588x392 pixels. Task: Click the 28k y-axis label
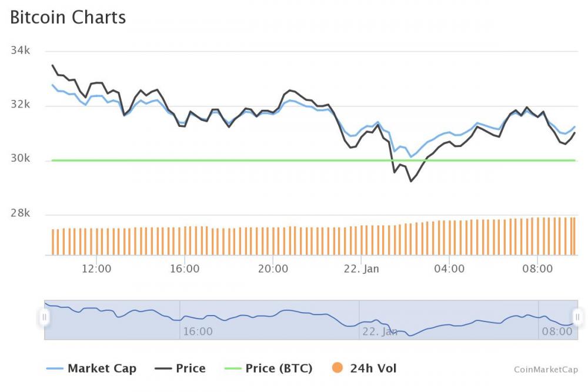[x=20, y=213]
